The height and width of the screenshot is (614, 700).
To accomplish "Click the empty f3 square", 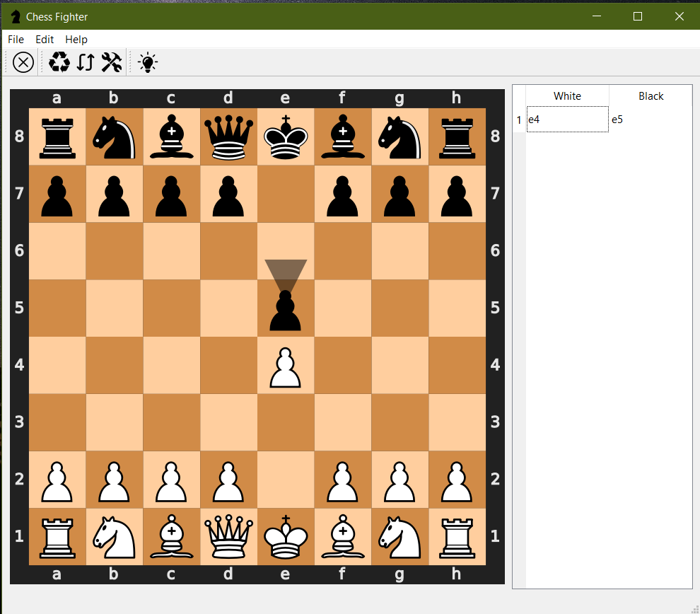I will point(343,422).
